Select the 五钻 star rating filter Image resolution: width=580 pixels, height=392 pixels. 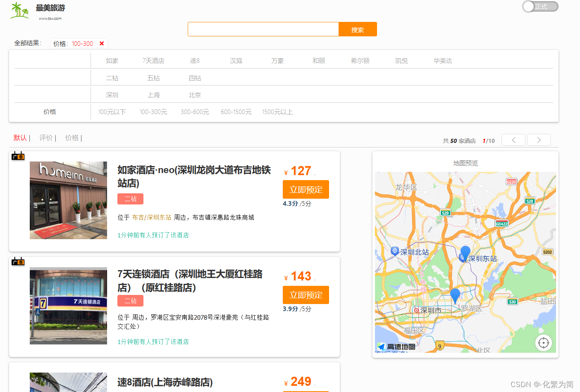pyautogui.click(x=153, y=78)
